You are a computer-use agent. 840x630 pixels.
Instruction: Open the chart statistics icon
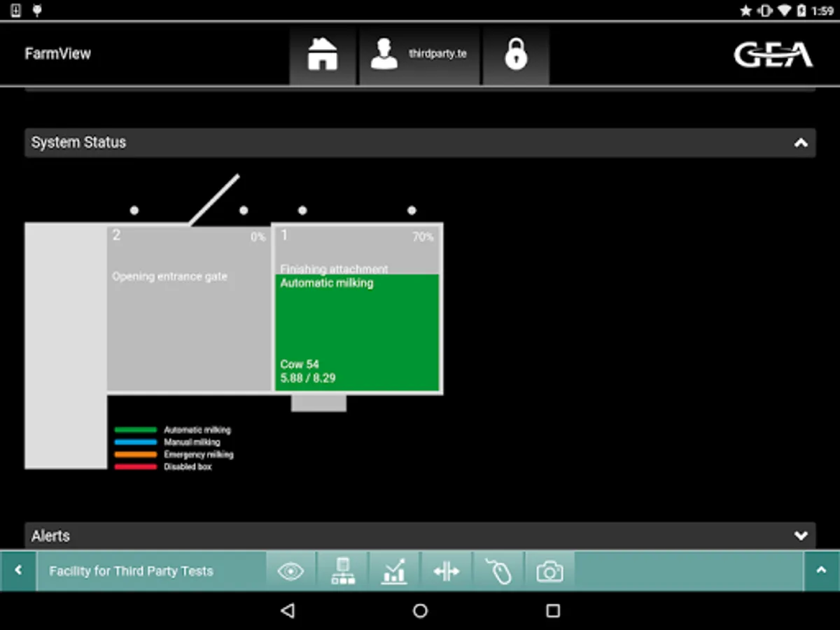coord(394,572)
